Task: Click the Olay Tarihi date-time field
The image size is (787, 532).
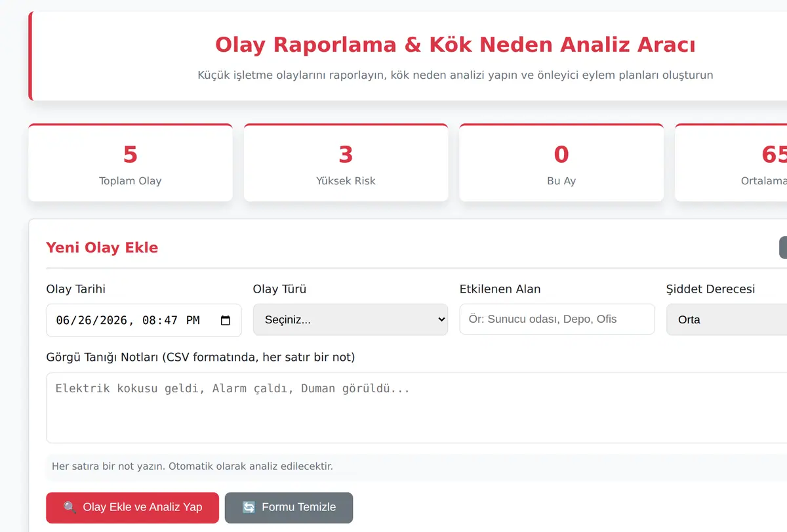Action: (x=144, y=320)
